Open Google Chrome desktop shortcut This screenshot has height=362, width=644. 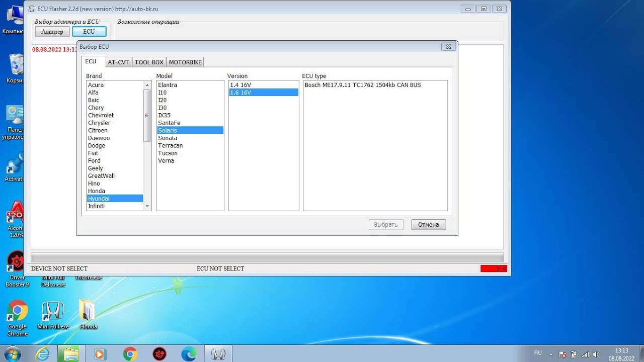(17, 317)
